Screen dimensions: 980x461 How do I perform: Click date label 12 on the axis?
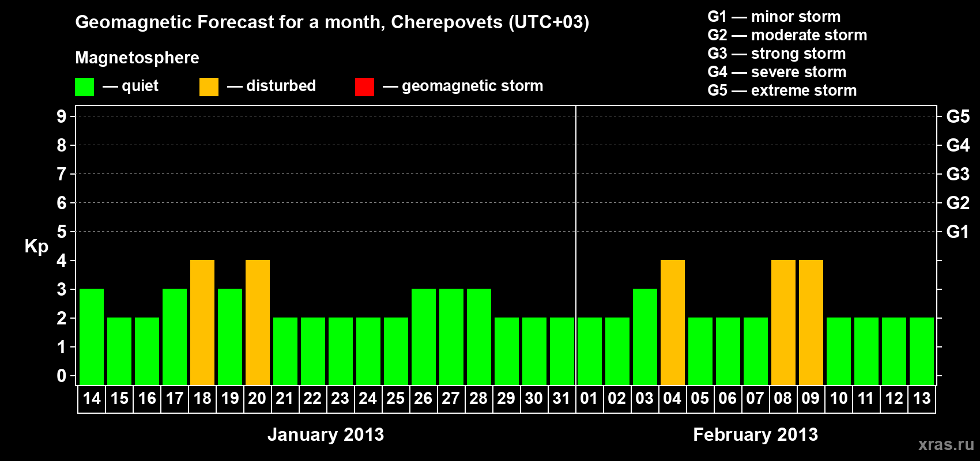coord(894,399)
